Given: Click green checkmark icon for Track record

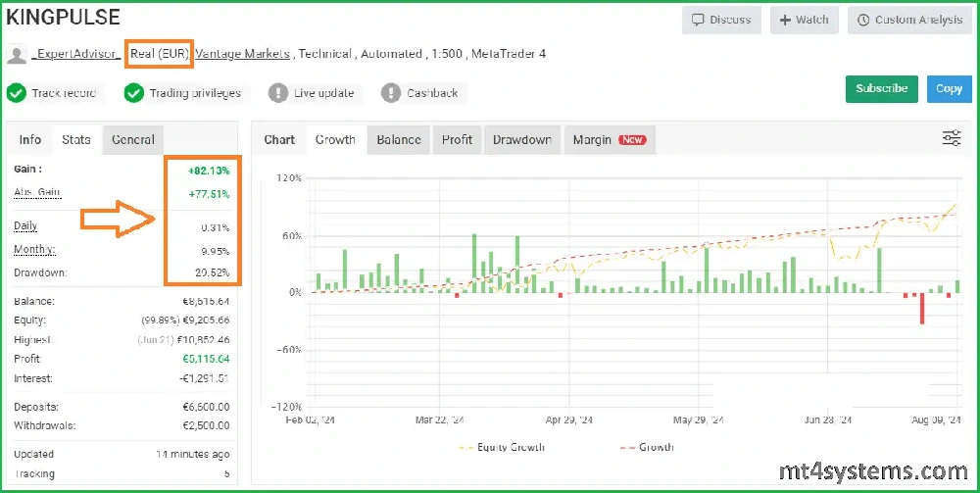Looking at the screenshot, I should pos(16,93).
